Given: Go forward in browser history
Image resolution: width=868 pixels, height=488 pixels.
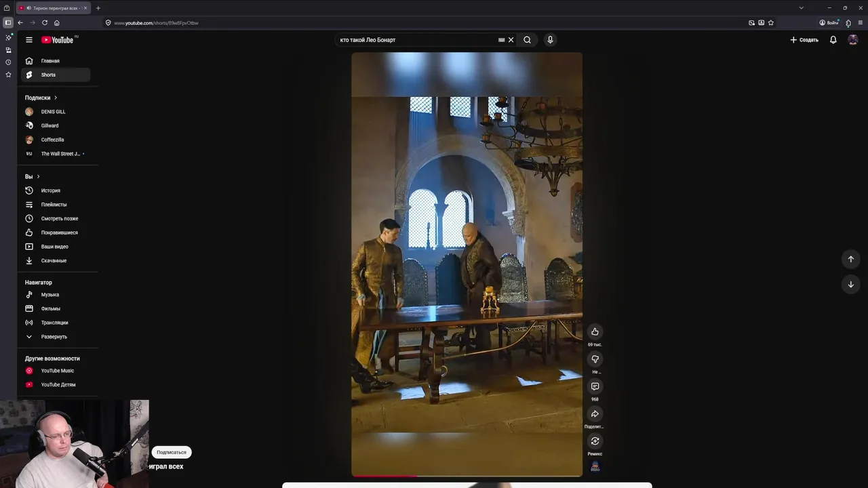Looking at the screenshot, I should tap(32, 23).
